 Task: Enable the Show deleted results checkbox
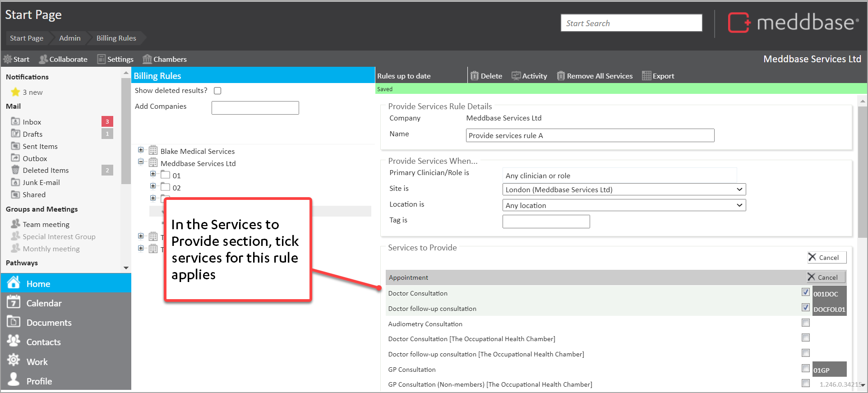point(217,91)
